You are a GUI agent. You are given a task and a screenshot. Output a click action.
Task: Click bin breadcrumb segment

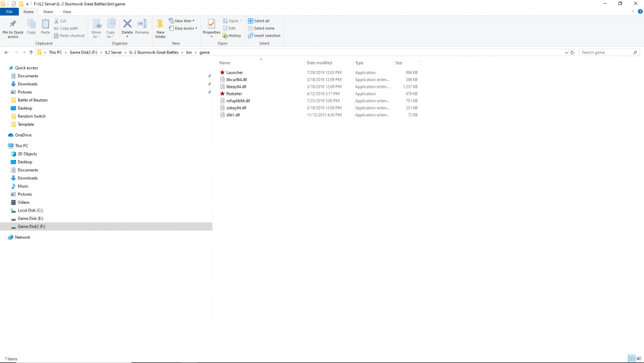pyautogui.click(x=189, y=53)
